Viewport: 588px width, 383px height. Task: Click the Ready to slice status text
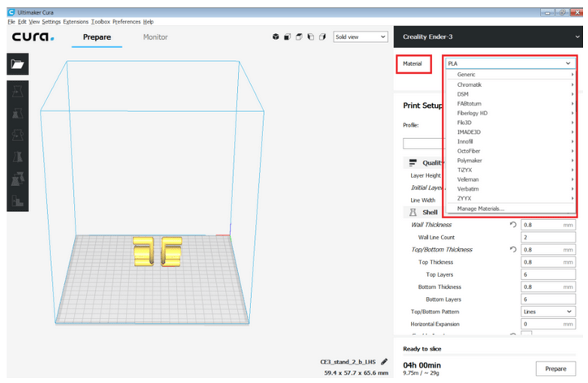point(422,349)
